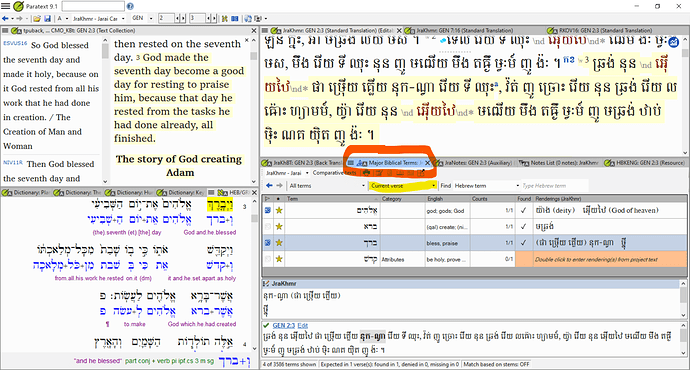Close the Major Biblical Terms tab
690x370 pixels.
[x=427, y=163]
